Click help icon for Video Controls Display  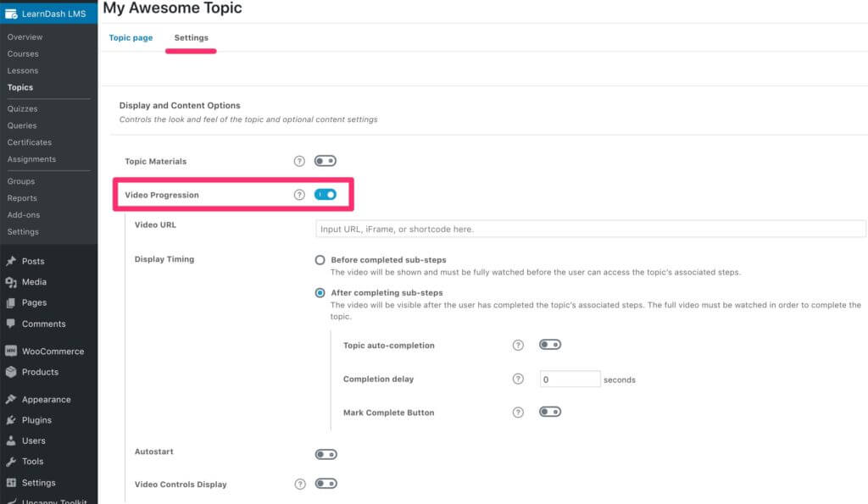coord(299,485)
